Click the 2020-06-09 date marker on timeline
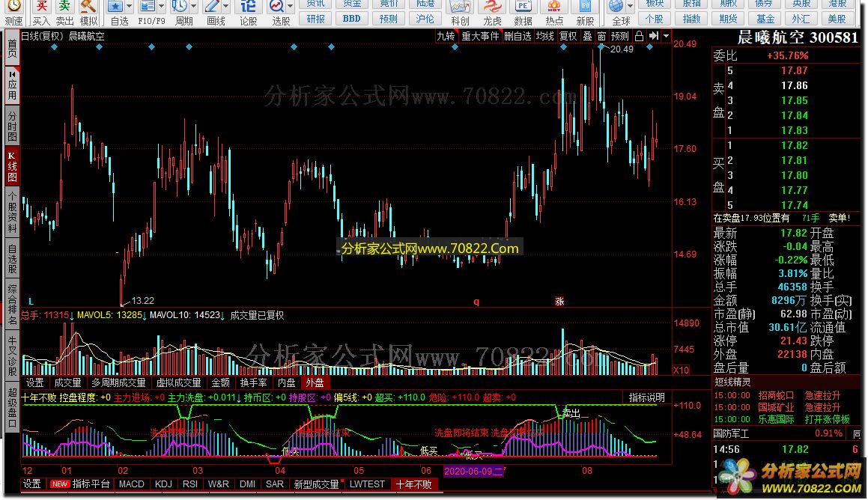868x500 pixels. click(474, 471)
